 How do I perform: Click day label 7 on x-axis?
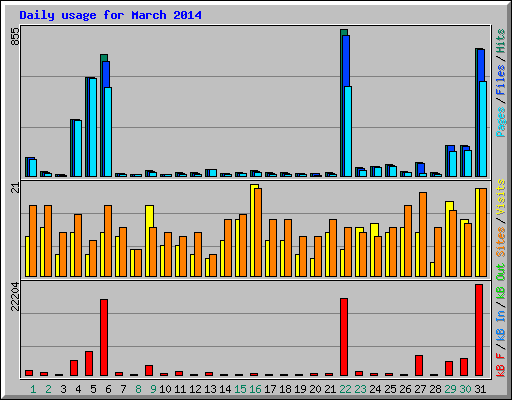pos(123,389)
